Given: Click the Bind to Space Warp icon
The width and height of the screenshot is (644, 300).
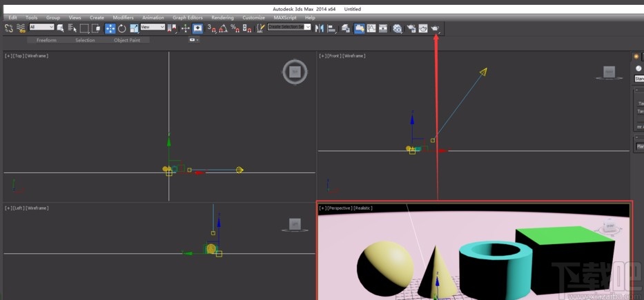Looking at the screenshot, I should coord(21,28).
